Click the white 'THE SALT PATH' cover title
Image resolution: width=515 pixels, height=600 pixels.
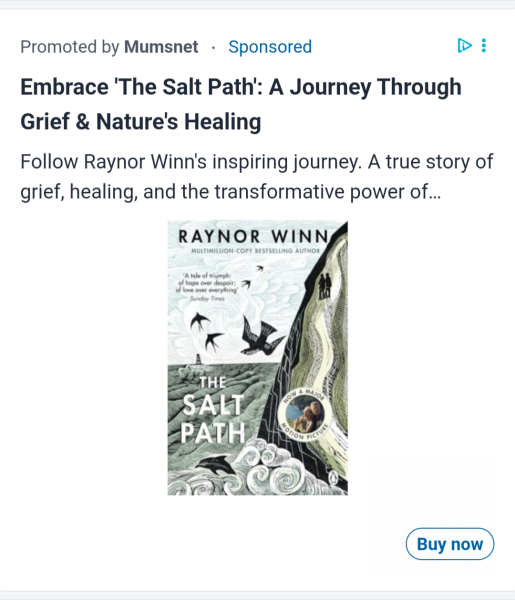[x=213, y=410]
